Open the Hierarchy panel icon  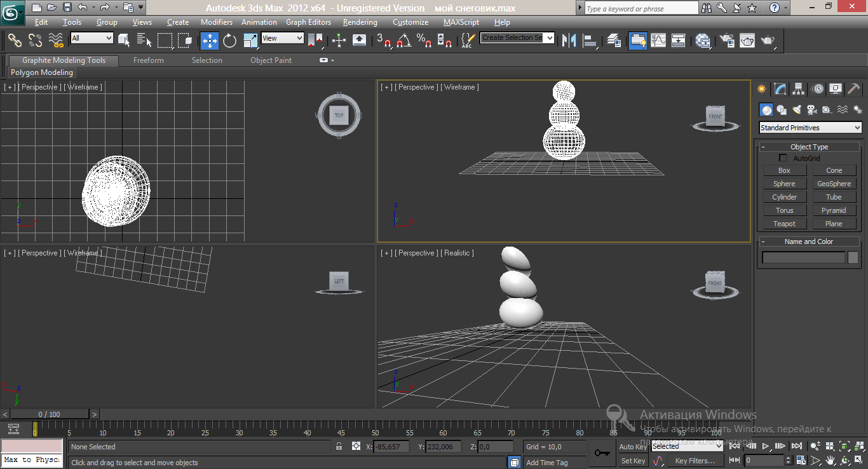point(799,88)
